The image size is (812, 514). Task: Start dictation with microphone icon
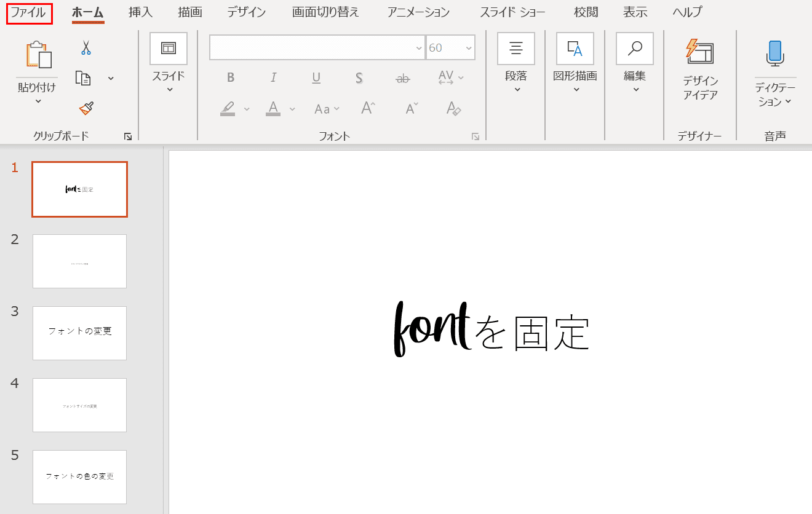point(774,53)
